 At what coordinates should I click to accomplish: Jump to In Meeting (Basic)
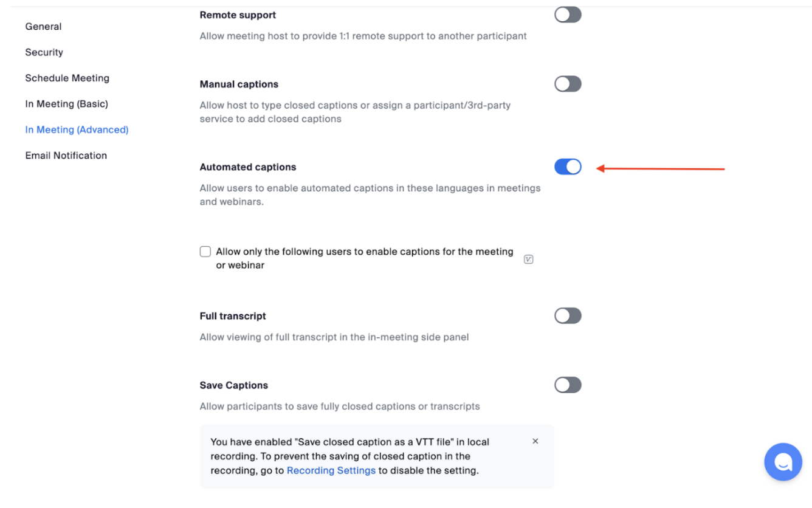(66, 104)
